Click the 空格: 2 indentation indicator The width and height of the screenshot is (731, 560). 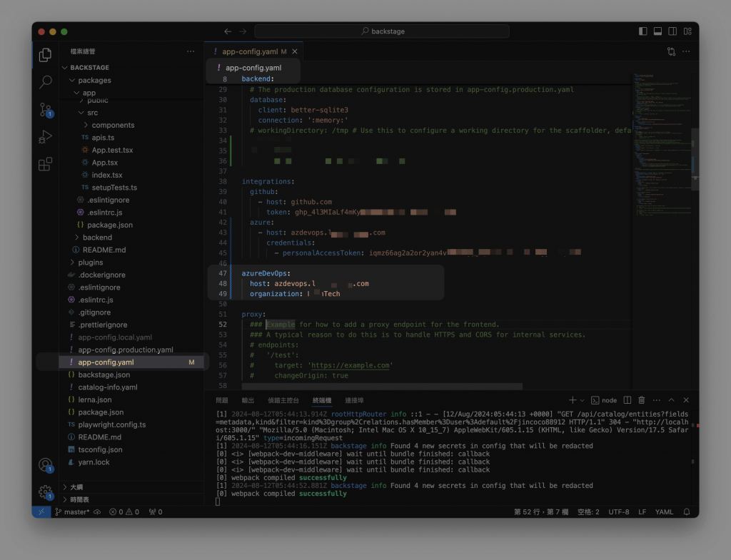588,511
